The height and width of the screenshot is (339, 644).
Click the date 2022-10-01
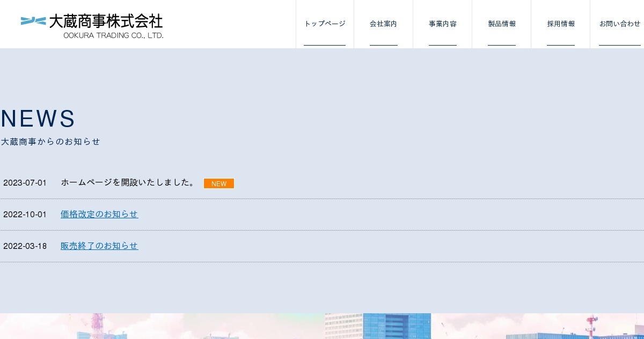tap(25, 215)
